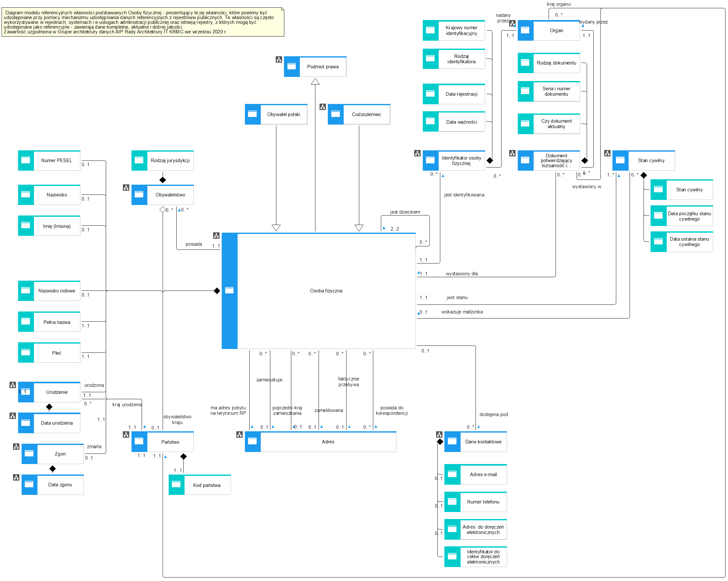Select the Kod państwa attribute box
The height and width of the screenshot is (581, 728).
(x=207, y=485)
